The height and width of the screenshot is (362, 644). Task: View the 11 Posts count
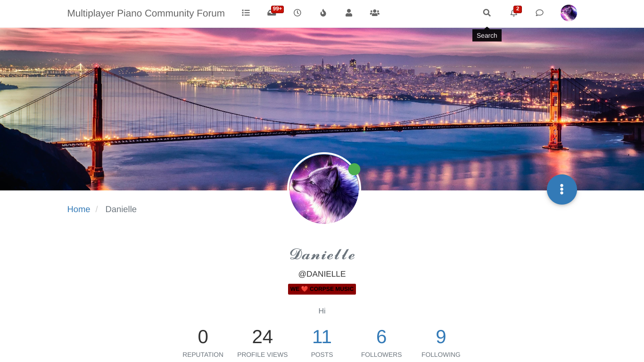[322, 337]
